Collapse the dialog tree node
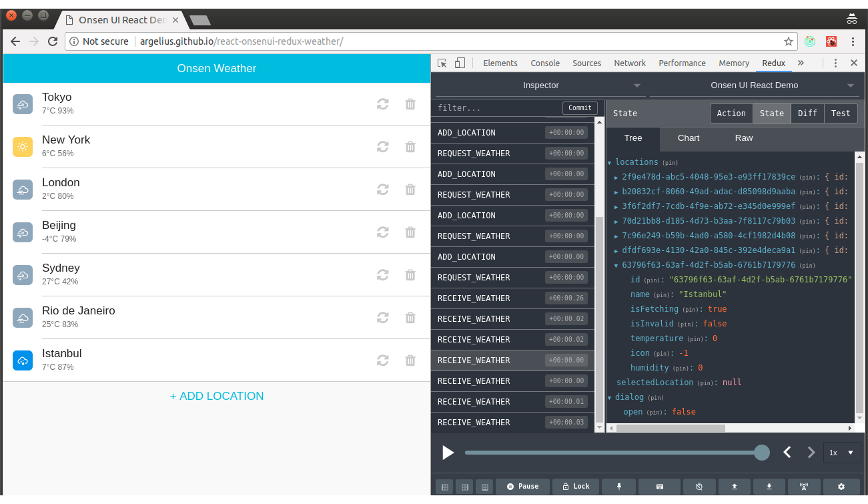The height and width of the screenshot is (504, 868). coord(609,397)
